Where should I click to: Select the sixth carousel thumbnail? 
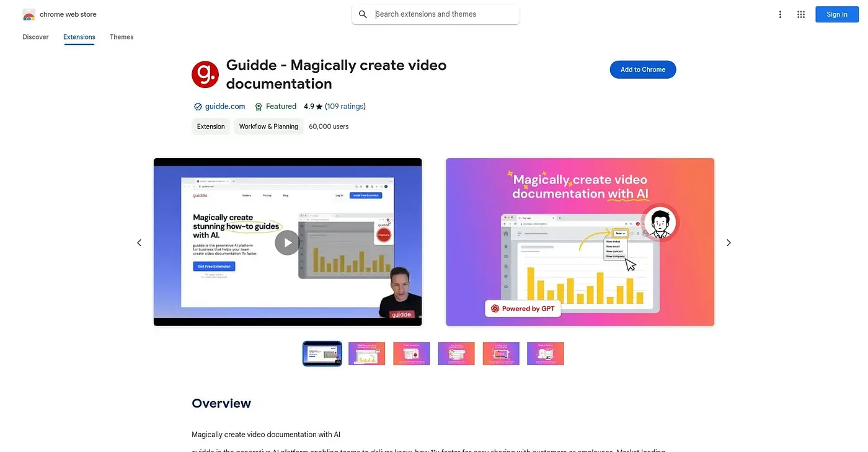pos(546,354)
